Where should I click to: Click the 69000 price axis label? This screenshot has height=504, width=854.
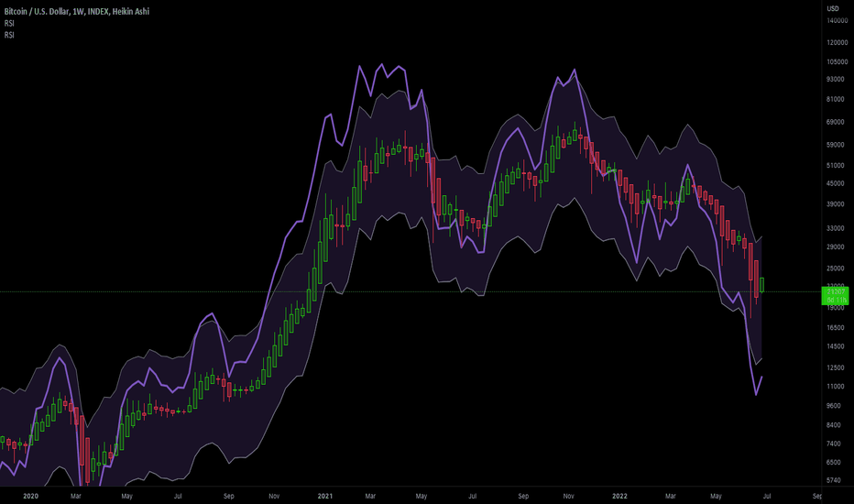pyautogui.click(x=836, y=122)
